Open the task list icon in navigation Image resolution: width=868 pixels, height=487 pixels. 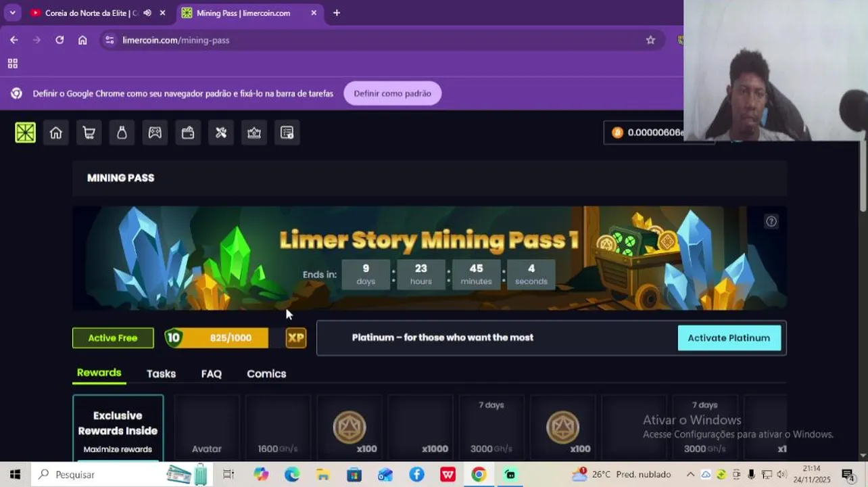click(x=287, y=133)
